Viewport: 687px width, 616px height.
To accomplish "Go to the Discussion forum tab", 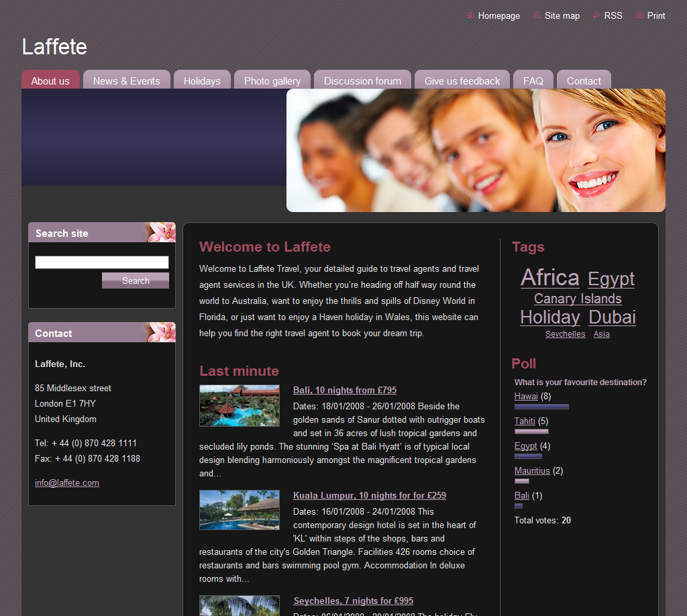I will pos(362,81).
